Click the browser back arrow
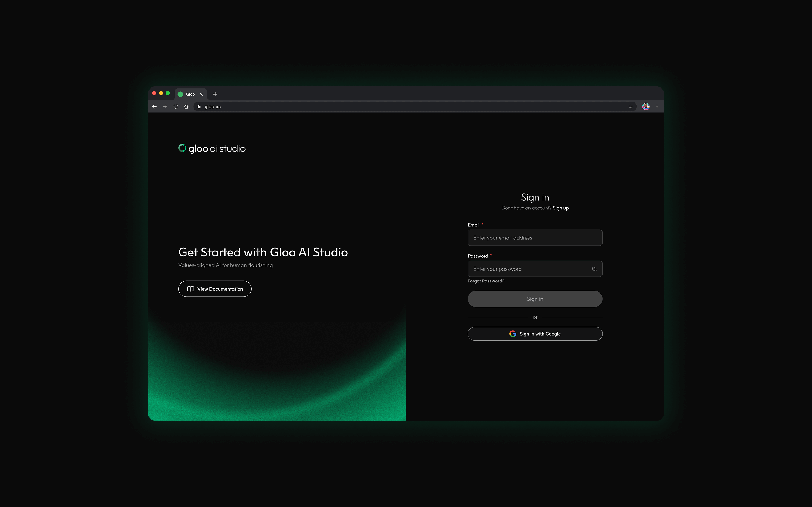Viewport: 812px width, 507px height. (x=154, y=107)
